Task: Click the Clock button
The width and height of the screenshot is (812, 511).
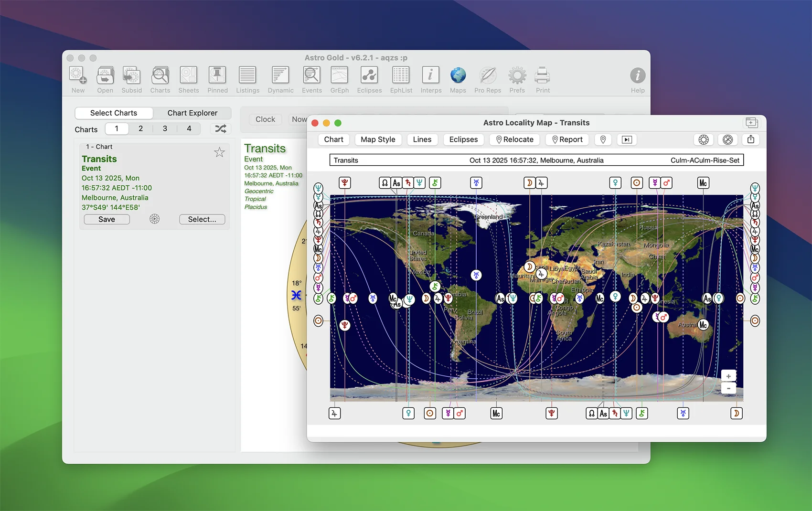Action: 265,119
